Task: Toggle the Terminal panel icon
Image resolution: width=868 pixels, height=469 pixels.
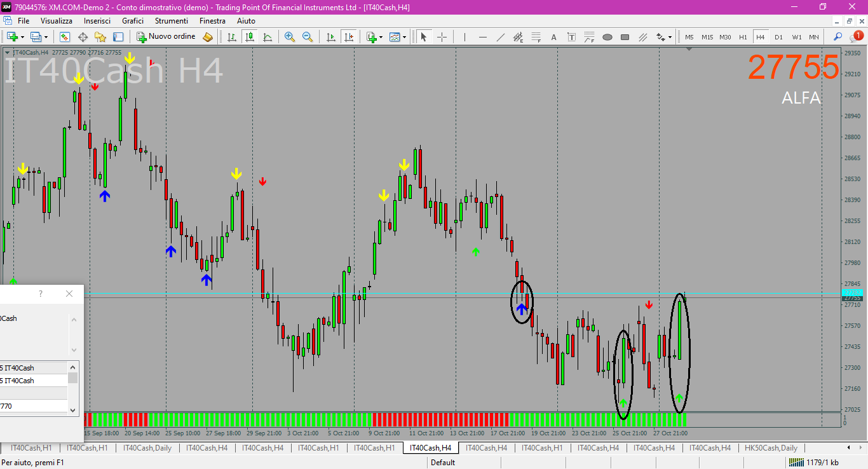Action: coord(118,37)
